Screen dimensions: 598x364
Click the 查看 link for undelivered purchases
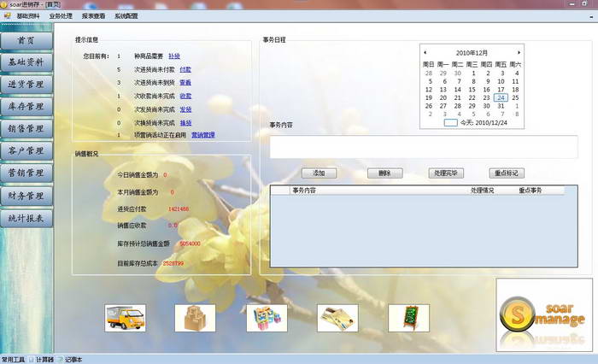[x=185, y=82]
